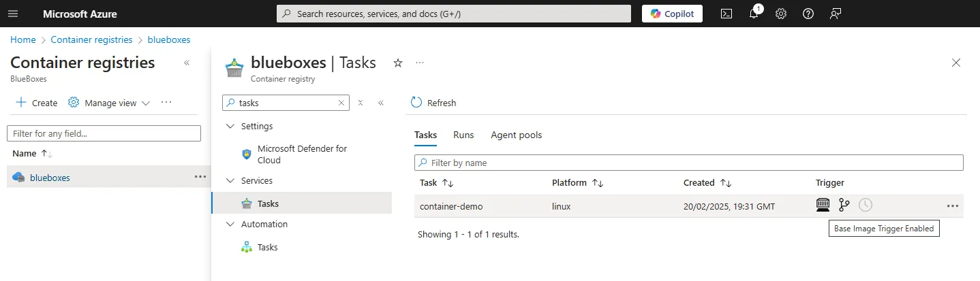The image size is (980, 281).
Task: Favorite the blueboxes Tasks page with star
Action: click(x=398, y=63)
